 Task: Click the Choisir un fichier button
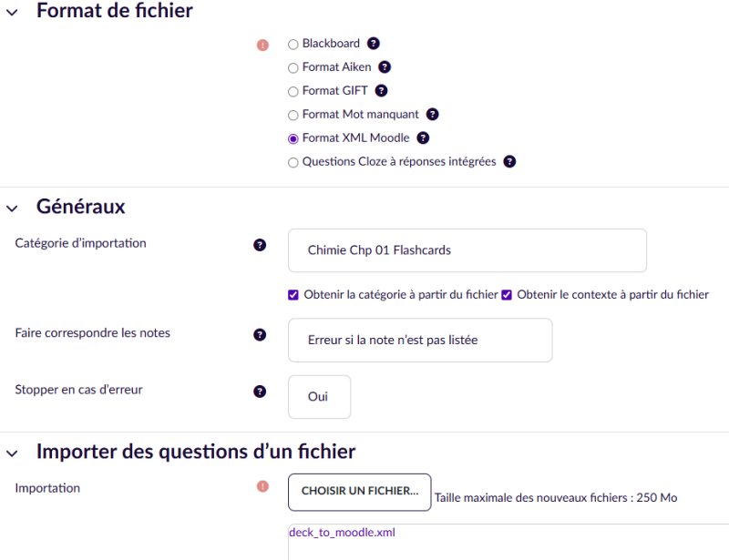pos(359,492)
